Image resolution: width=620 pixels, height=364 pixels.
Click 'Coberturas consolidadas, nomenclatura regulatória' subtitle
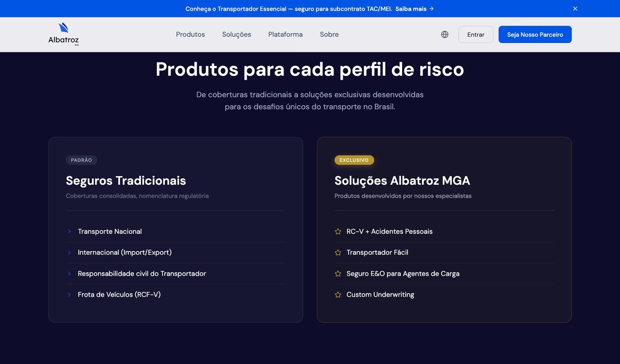[x=137, y=196]
